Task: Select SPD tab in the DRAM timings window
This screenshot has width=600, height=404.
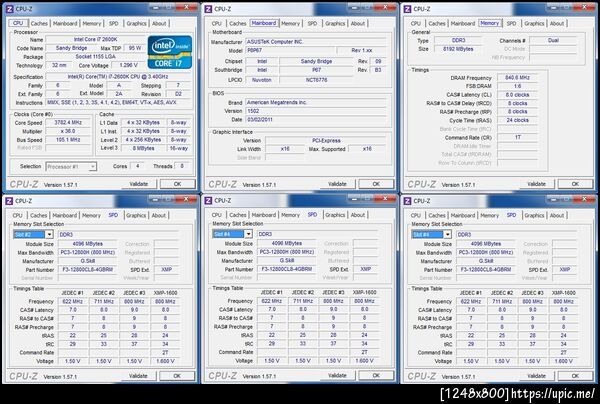Action: pyautogui.click(x=511, y=23)
